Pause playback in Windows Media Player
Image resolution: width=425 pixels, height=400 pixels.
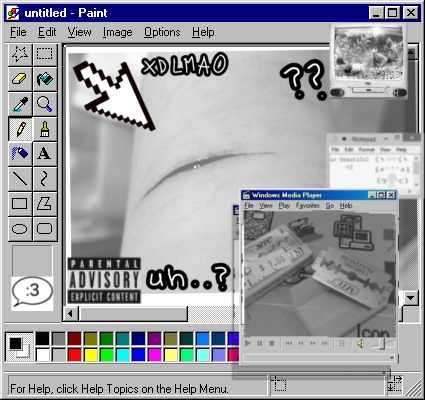260,343
